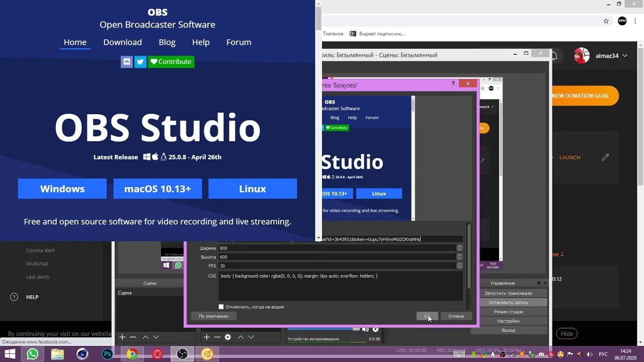Click the help question mark in Browser dialog
This screenshot has width=644, height=362.
(453, 83)
